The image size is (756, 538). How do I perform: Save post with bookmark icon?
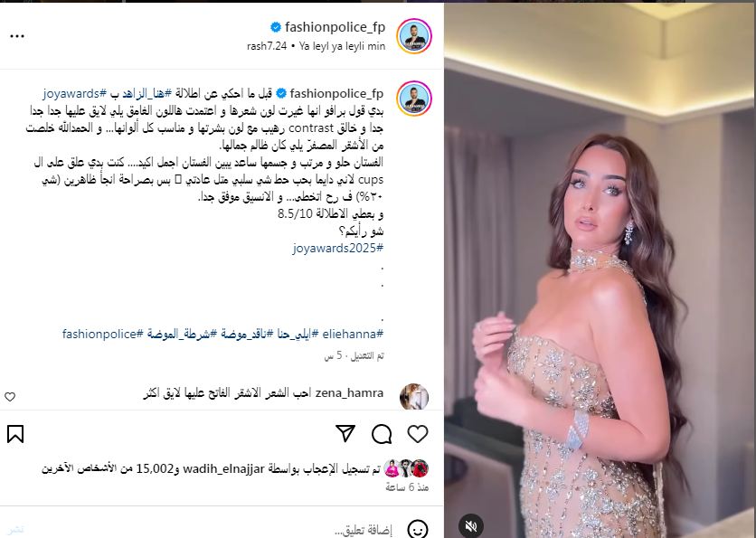pos(15,434)
